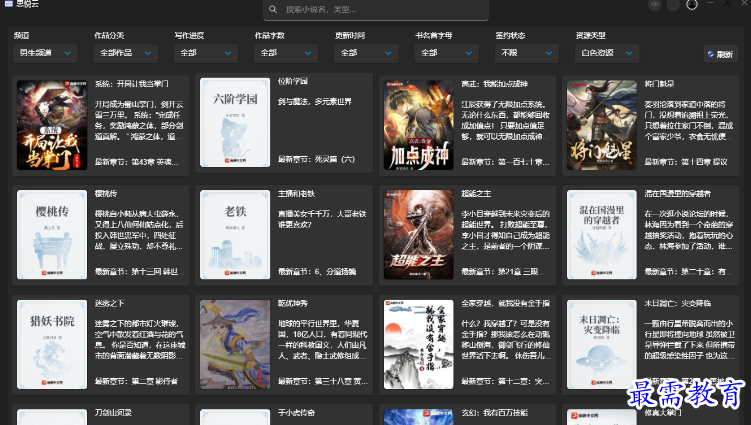
Task: Select the 于小虎传奇 title text
Action: click(x=296, y=413)
